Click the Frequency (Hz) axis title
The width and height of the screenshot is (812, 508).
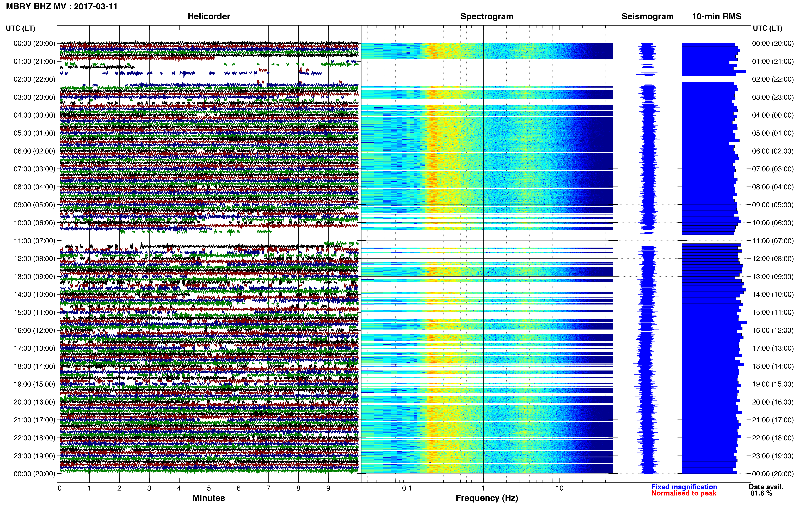487,498
